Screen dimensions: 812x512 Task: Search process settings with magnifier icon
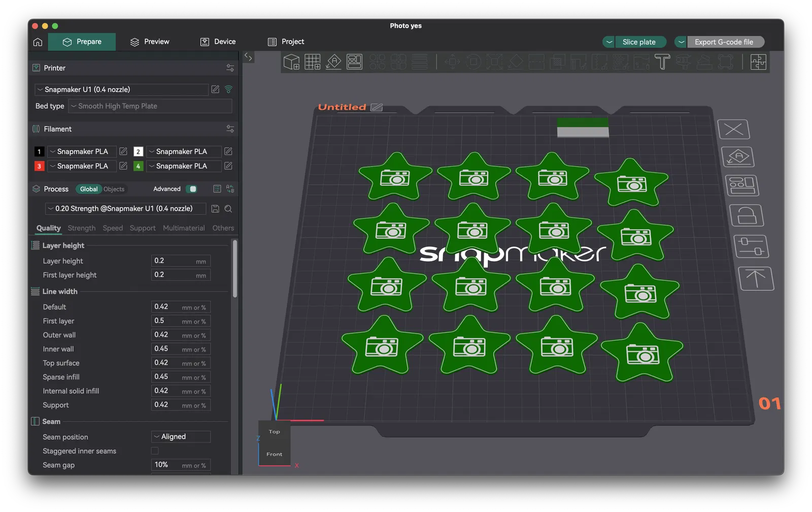(228, 209)
